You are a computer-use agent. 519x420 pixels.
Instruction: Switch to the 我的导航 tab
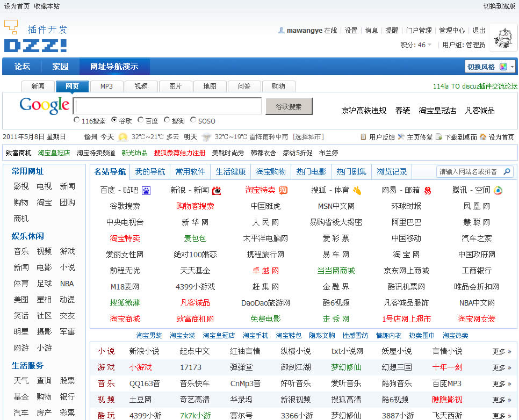point(150,172)
